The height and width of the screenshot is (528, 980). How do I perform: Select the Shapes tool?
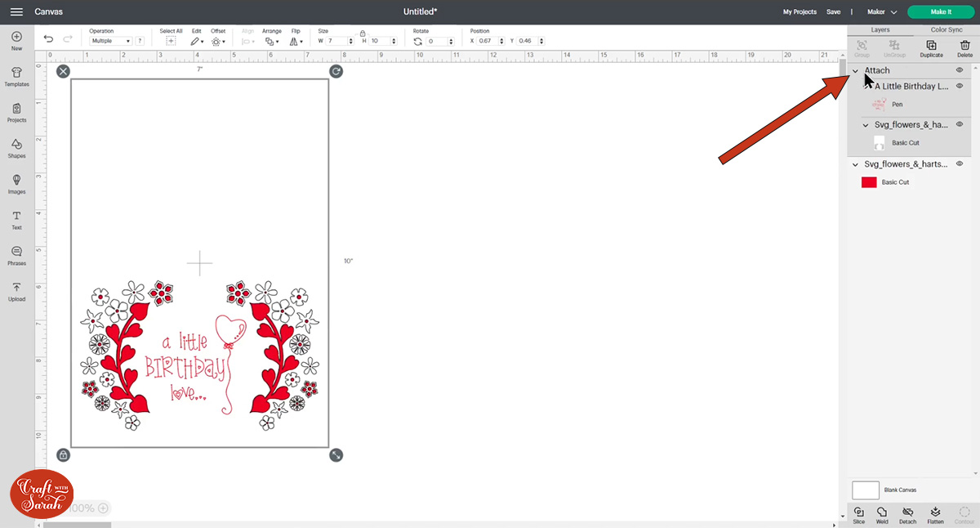pos(16,147)
